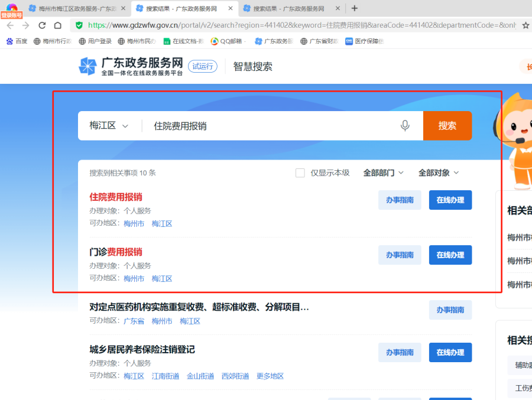Screen dimensions: 532x400
Task: Click the orange 搜索 button
Action: [x=447, y=125]
